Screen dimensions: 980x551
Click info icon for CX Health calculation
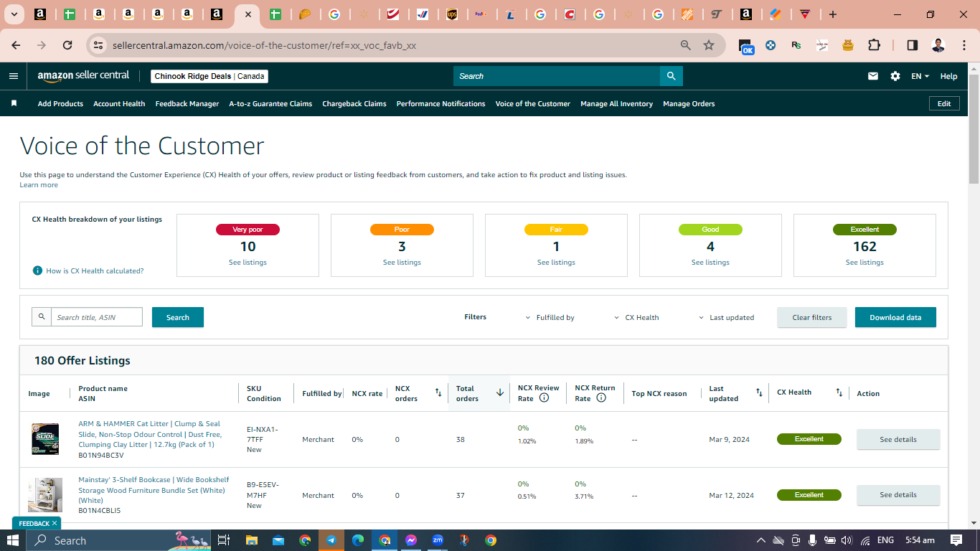click(x=37, y=270)
